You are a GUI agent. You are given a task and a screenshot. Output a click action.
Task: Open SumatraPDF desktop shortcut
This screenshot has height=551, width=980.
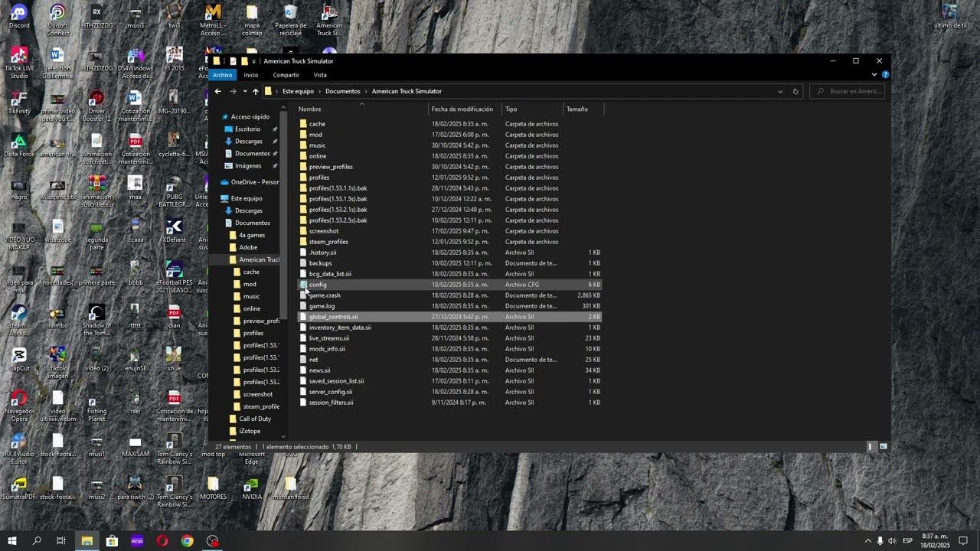point(19,487)
